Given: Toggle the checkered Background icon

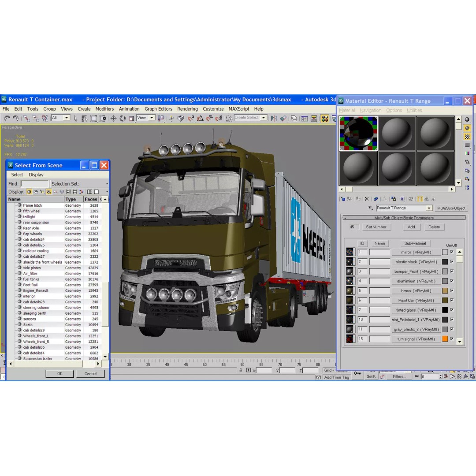Looking at the screenshot, I should point(467,137).
